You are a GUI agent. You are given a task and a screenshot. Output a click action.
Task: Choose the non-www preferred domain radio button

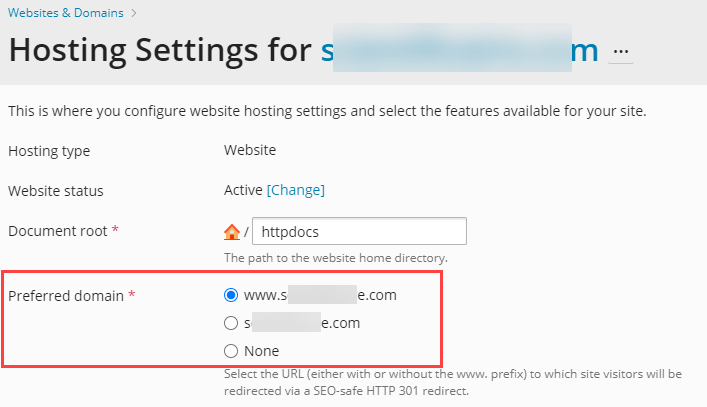click(231, 323)
